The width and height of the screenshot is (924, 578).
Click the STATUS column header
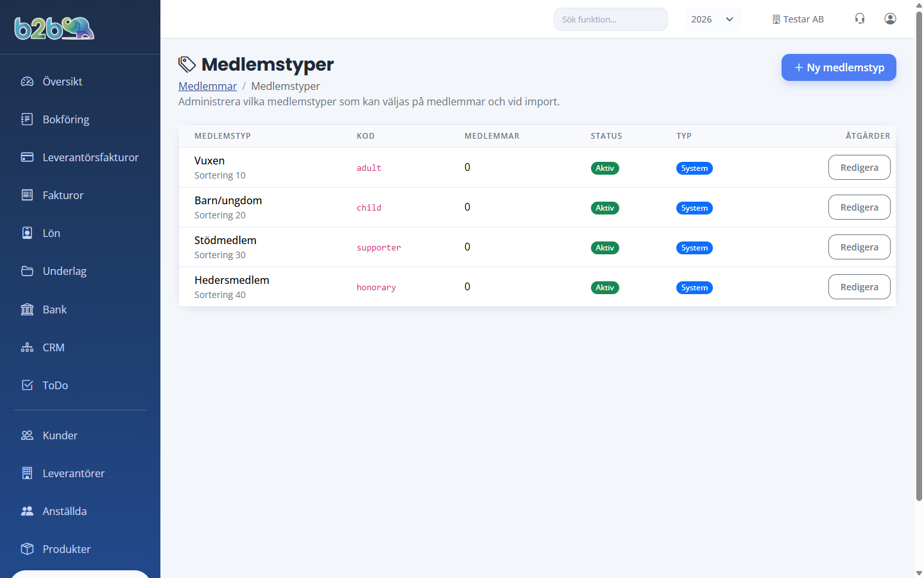point(606,136)
